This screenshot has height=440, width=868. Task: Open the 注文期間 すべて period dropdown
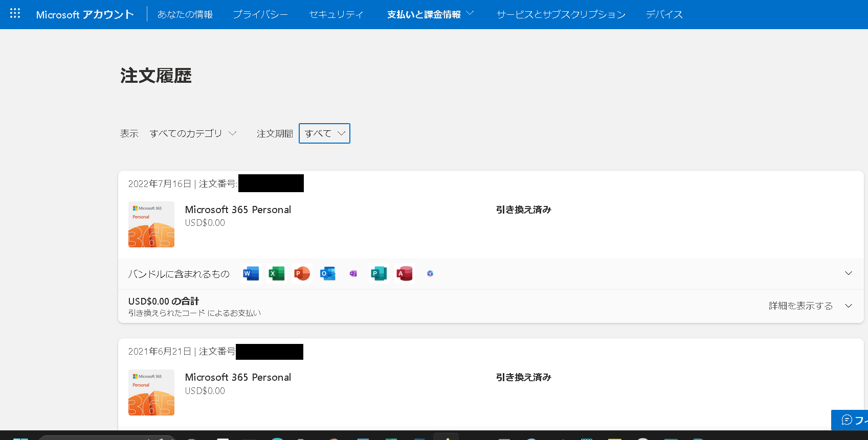coord(324,133)
